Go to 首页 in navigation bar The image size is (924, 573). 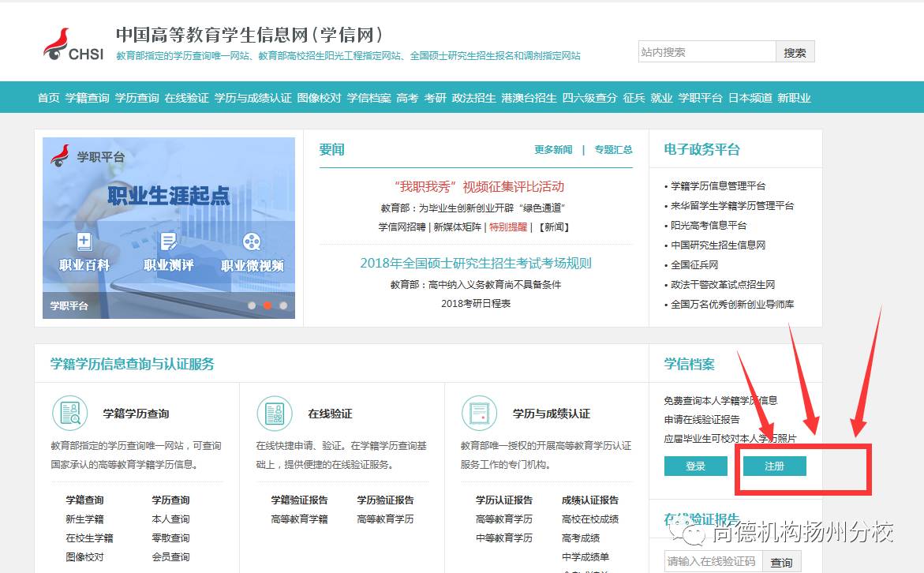coord(48,98)
